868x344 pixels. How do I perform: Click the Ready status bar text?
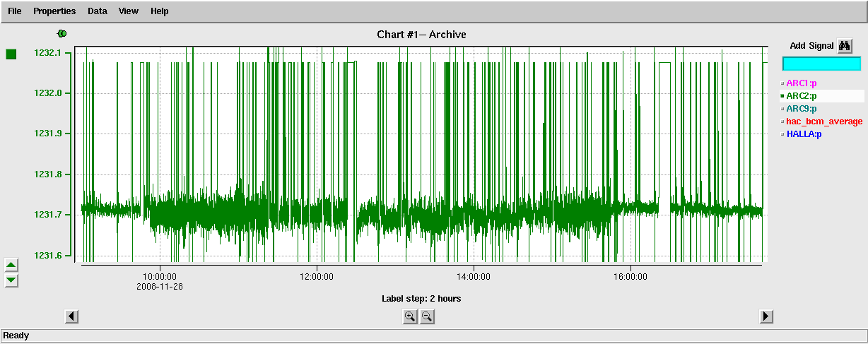[x=16, y=336]
